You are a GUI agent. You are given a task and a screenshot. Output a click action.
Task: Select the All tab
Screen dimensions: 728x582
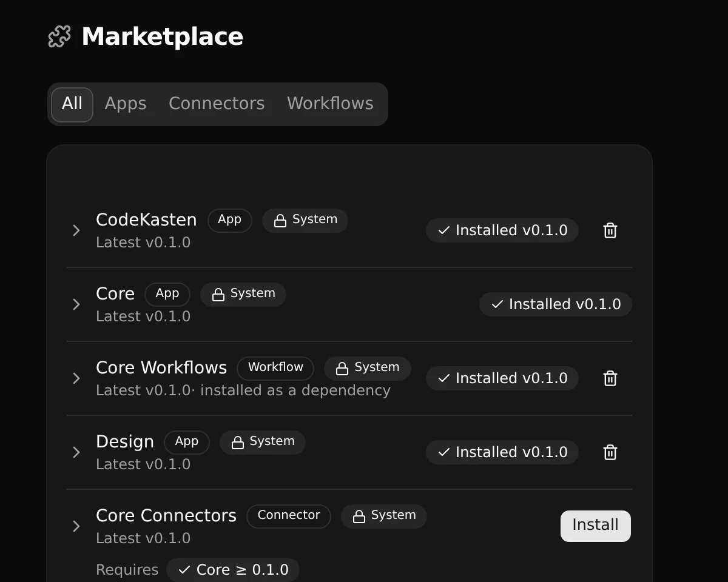pyautogui.click(x=72, y=104)
